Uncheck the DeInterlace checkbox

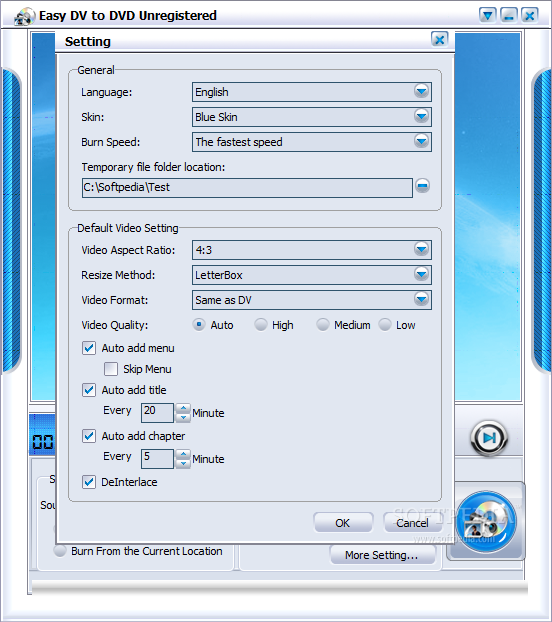89,482
